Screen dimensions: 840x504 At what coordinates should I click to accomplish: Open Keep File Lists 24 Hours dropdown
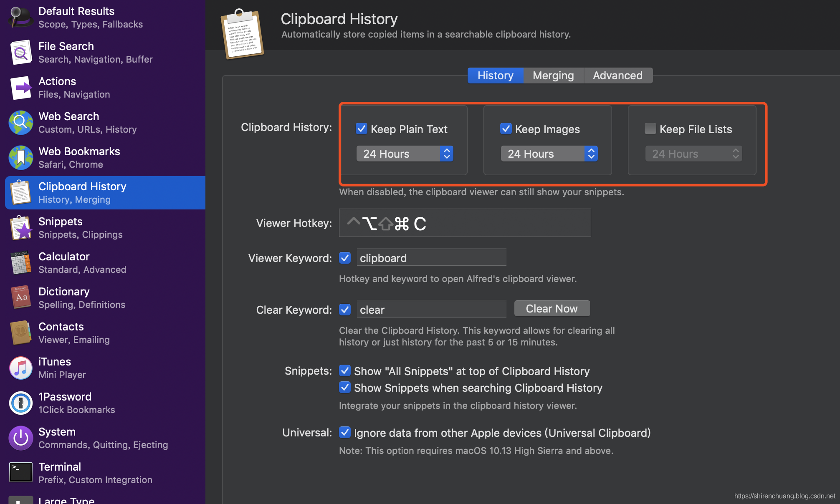pyautogui.click(x=693, y=154)
